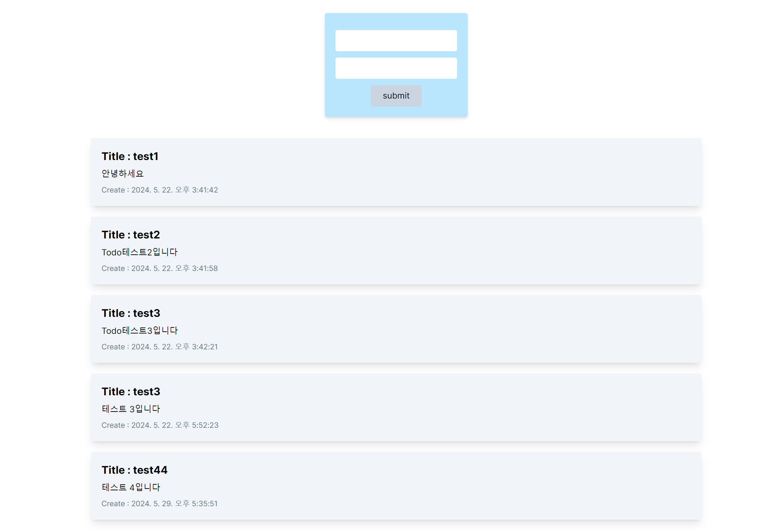
Task: Click the '테스트 4입니다' description text
Action: 130,487
